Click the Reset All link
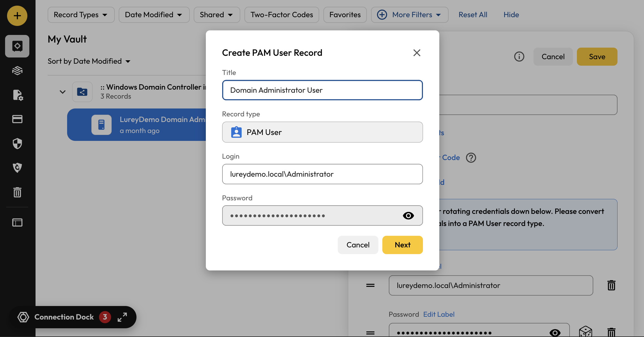This screenshot has height=337, width=644. (473, 15)
